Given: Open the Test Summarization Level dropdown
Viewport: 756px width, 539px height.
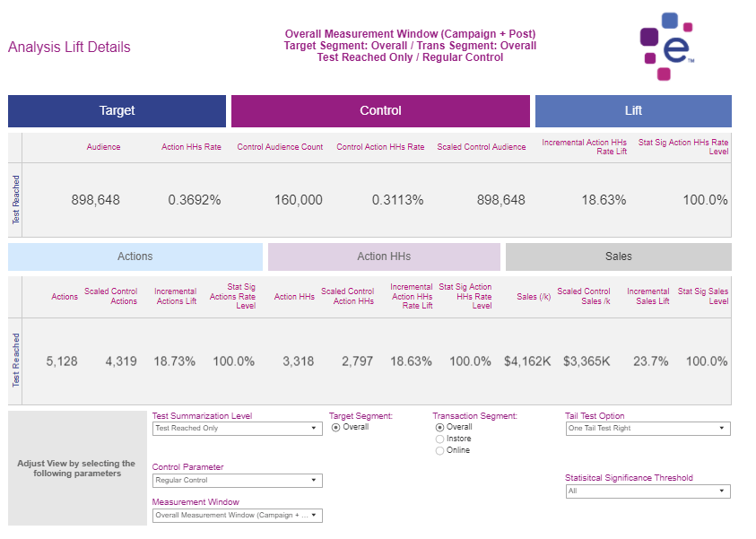Looking at the screenshot, I should tap(237, 429).
